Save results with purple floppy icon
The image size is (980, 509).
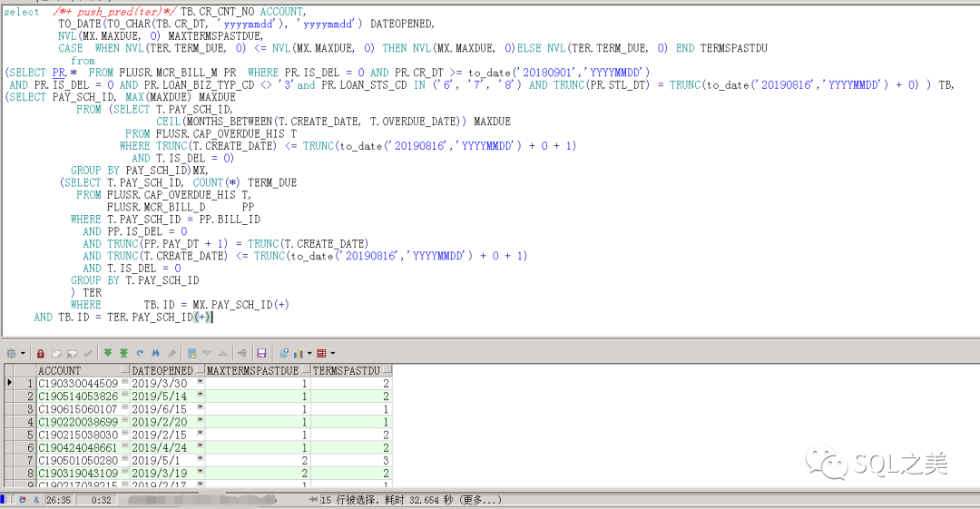[261, 353]
